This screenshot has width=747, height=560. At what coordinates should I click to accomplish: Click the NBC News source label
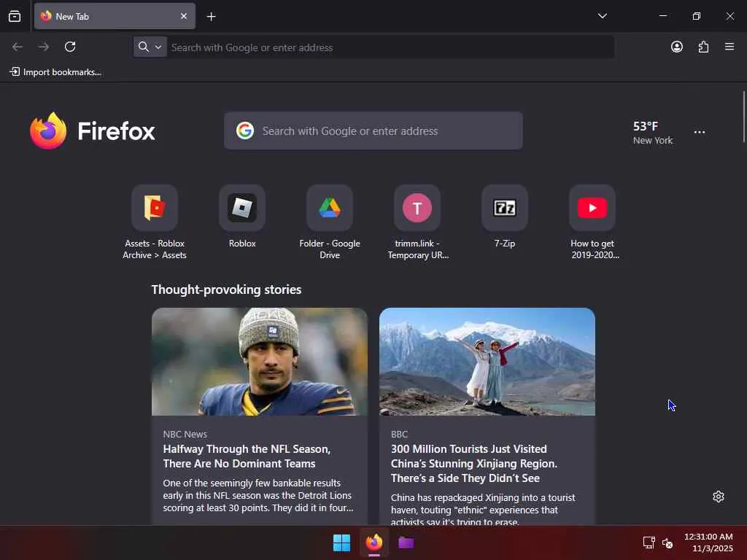point(185,435)
